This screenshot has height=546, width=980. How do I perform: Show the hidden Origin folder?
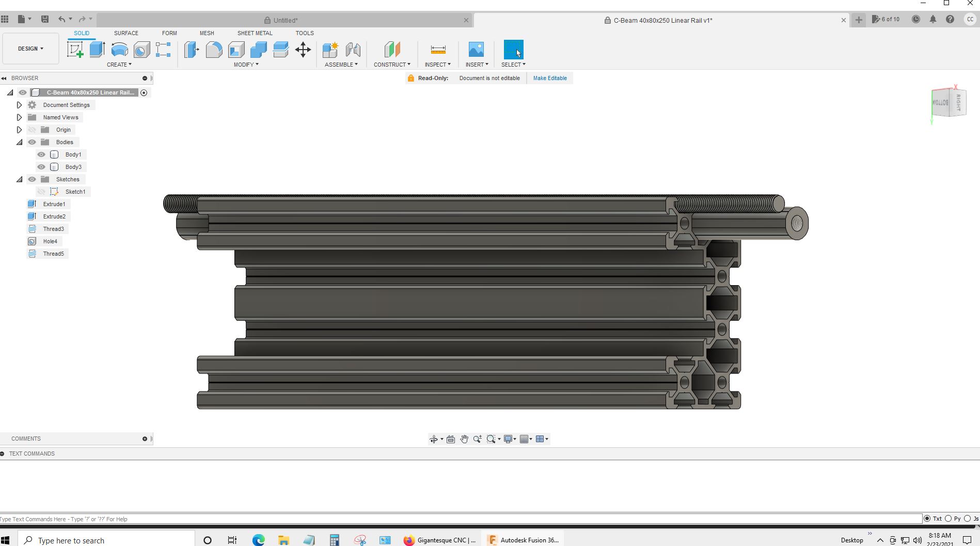32,130
